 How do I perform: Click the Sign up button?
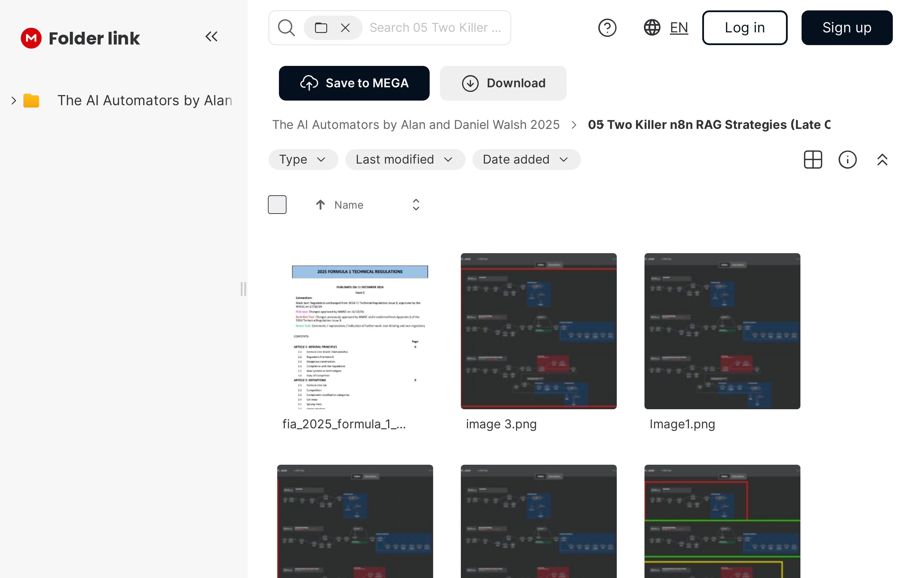tap(847, 28)
